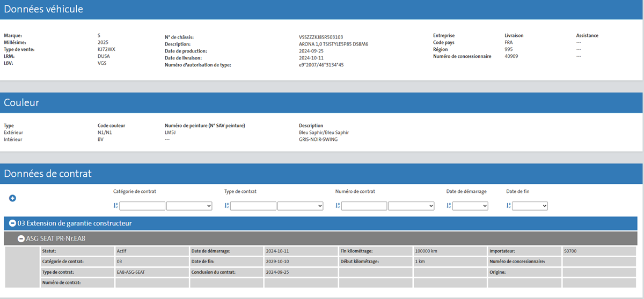Collapse the 03 Extension de garantie constructeur section
644x299 pixels.
coord(12,223)
